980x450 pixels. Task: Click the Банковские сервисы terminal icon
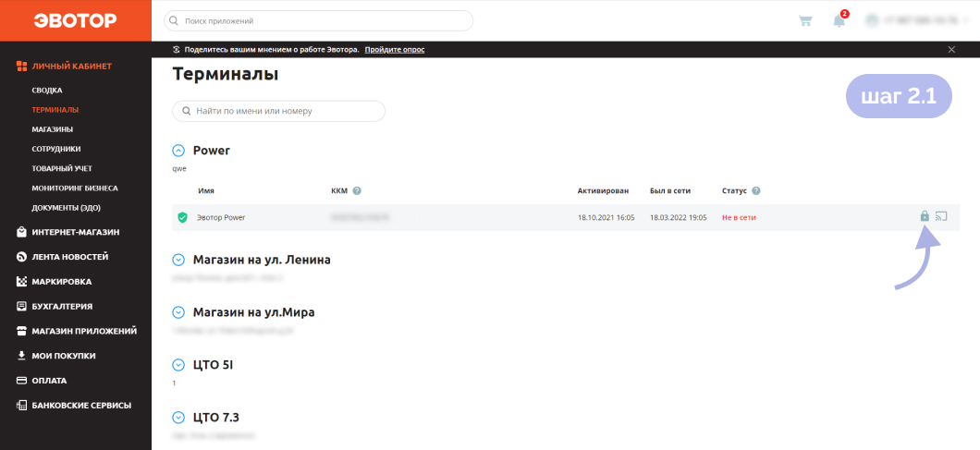(x=21, y=405)
